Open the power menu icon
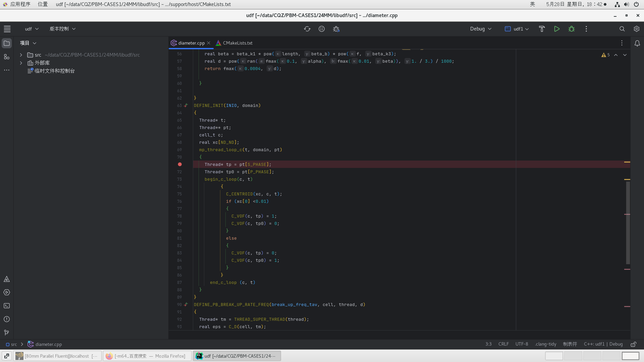644x362 pixels. 636,4
